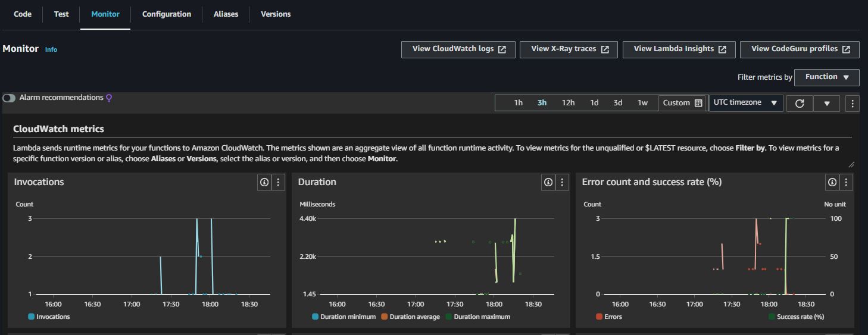This screenshot has height=335, width=868.
Task: Open the Duration widget three-dot menu
Action: (562, 182)
